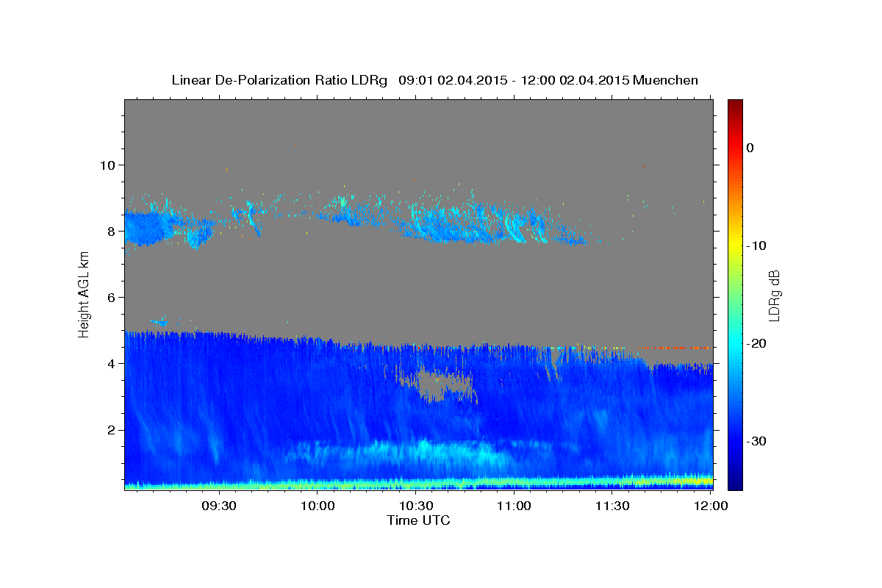This screenshot has height=588, width=882.
Task: Click the 10:00 time tick label
Action: coord(318,506)
